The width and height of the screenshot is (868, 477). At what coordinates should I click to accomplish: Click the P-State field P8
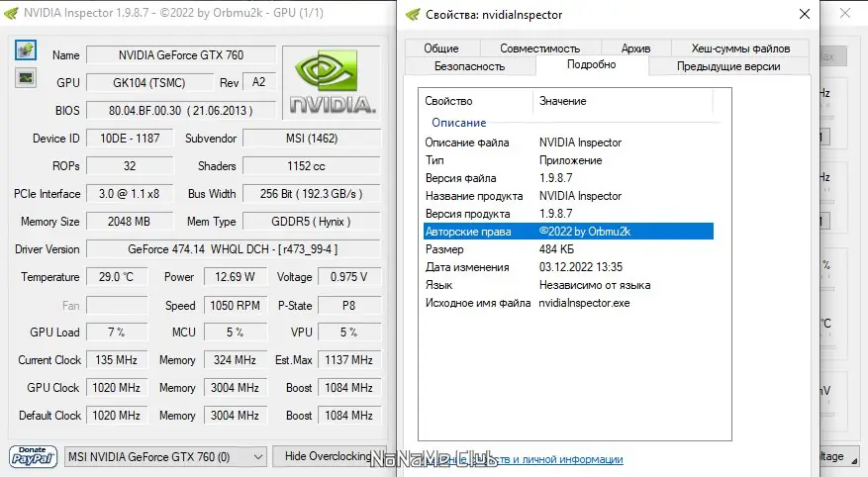pos(349,305)
